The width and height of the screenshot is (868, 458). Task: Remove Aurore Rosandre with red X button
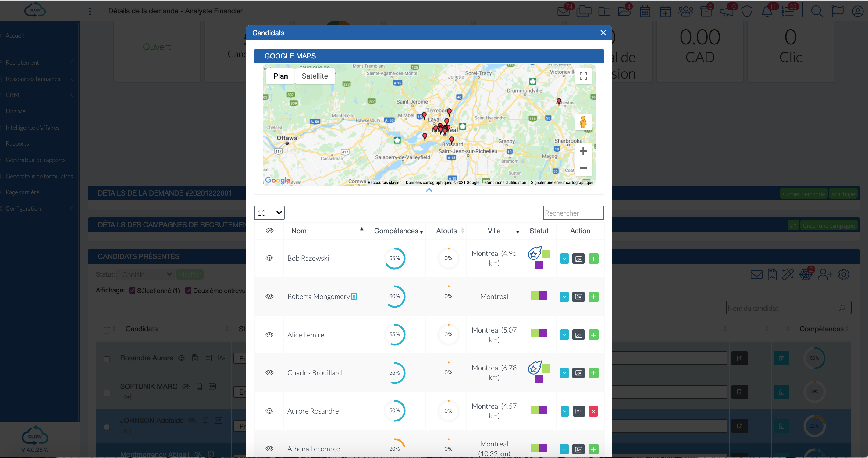click(594, 411)
